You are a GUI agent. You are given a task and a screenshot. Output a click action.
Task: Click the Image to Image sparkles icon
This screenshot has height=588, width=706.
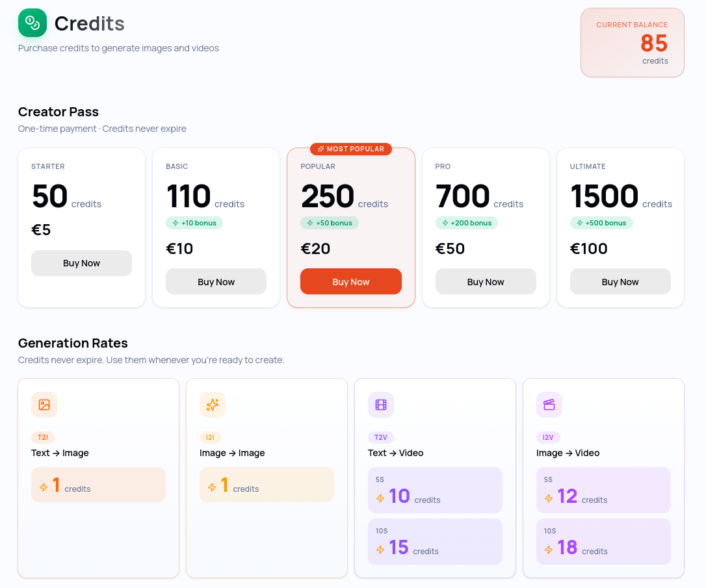pyautogui.click(x=213, y=405)
